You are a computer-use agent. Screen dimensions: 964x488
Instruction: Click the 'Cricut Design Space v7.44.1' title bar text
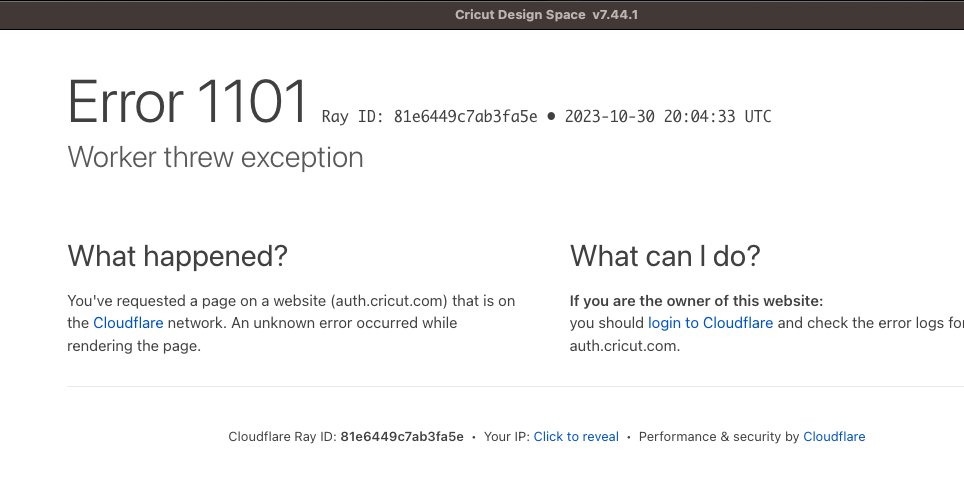click(x=547, y=15)
